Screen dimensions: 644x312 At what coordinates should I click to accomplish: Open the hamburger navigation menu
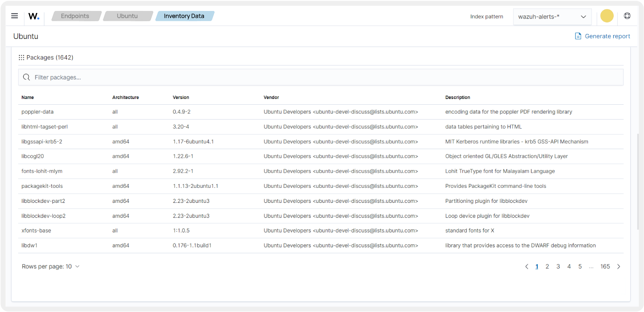point(15,16)
